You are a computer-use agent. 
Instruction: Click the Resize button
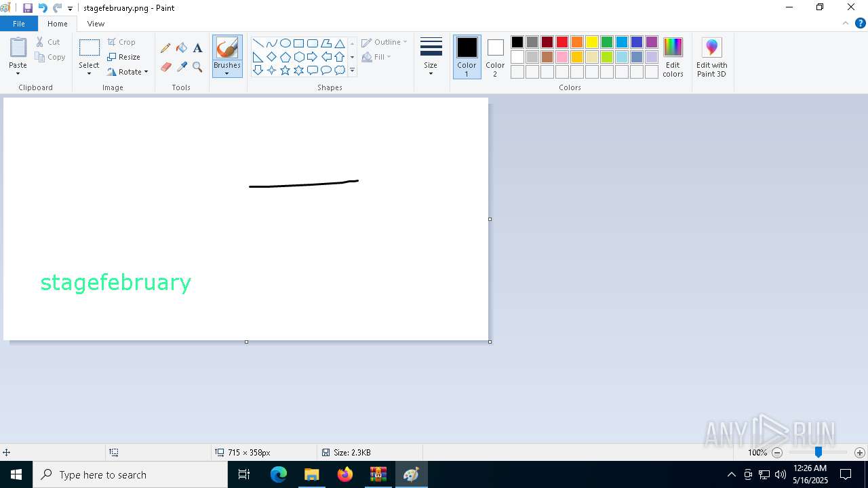pyautogui.click(x=124, y=57)
